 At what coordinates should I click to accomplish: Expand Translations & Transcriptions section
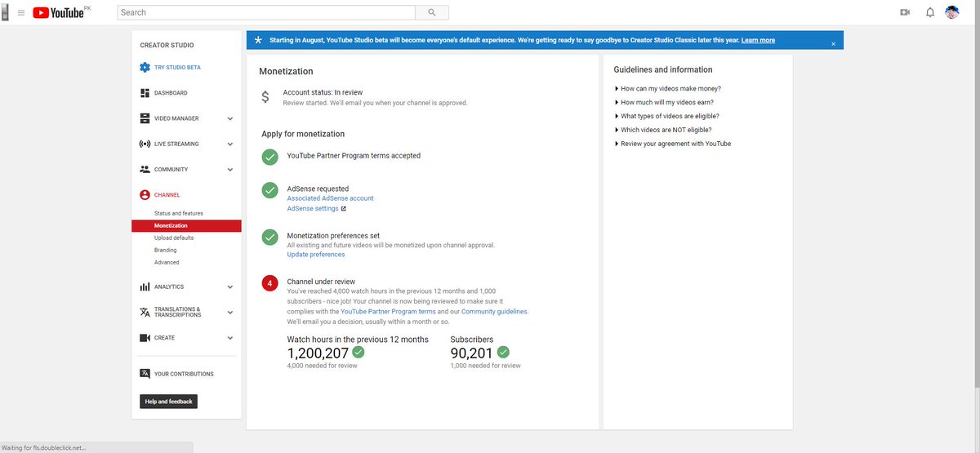tap(230, 313)
